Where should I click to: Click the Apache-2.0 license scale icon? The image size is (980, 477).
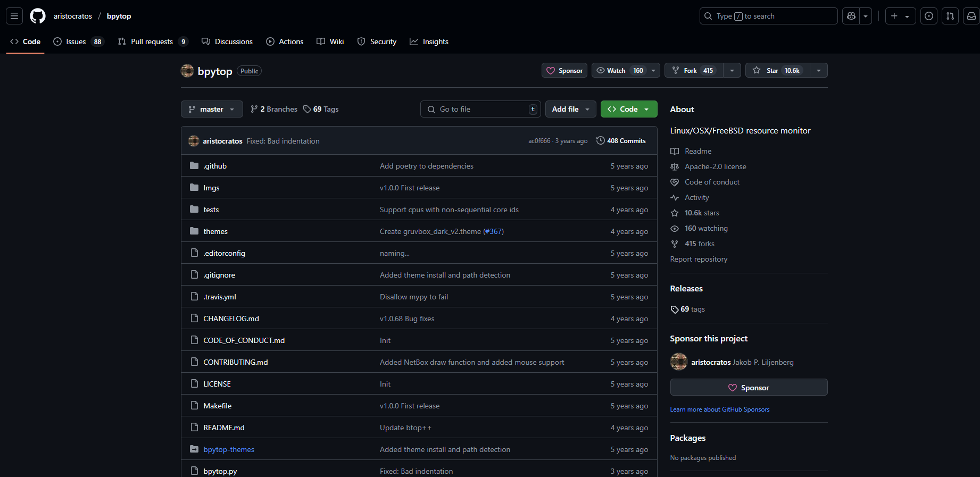tap(675, 166)
